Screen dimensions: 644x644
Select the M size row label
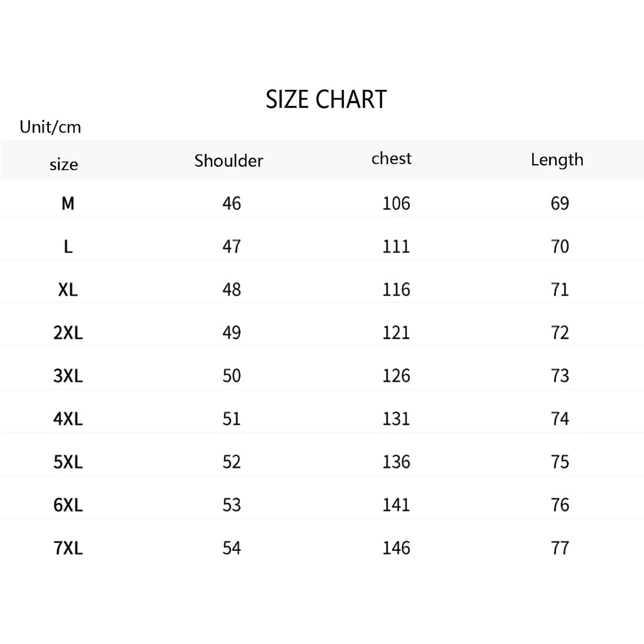click(68, 203)
